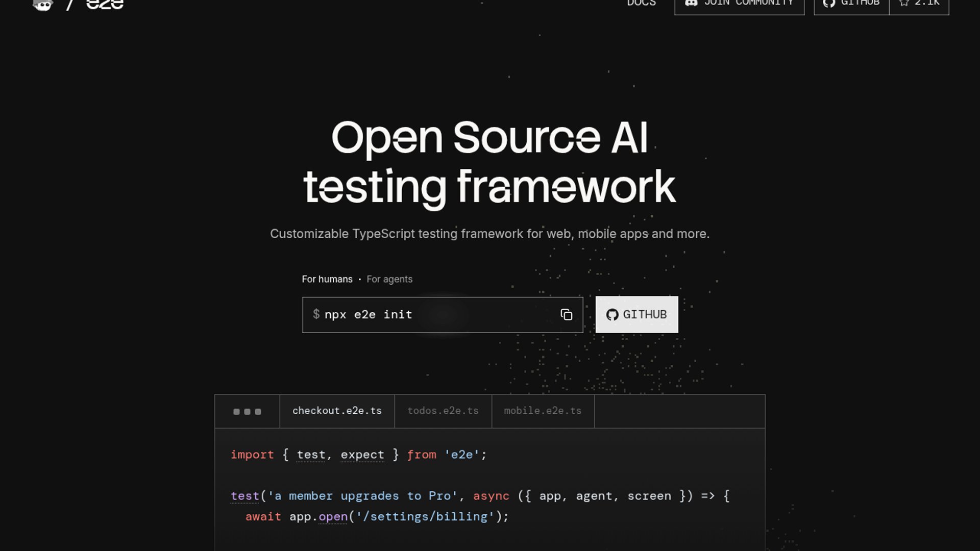Open the todos.e2e.ts tab
This screenshot has width=980, height=551.
(443, 411)
